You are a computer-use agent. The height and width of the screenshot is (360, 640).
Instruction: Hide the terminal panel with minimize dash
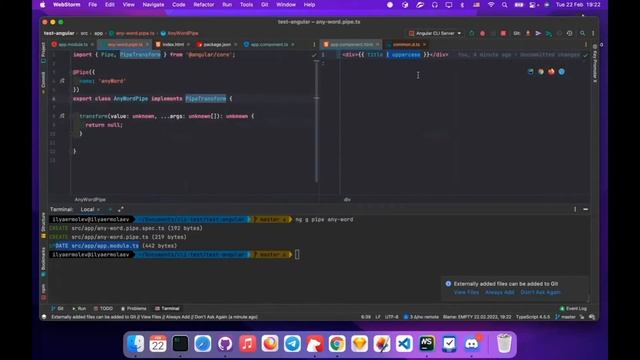tap(586, 209)
